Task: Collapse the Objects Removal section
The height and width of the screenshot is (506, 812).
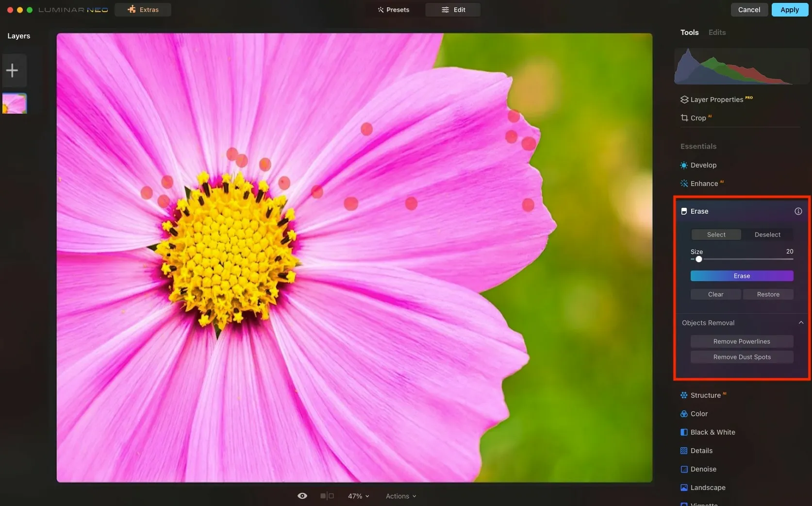Action: click(x=801, y=323)
